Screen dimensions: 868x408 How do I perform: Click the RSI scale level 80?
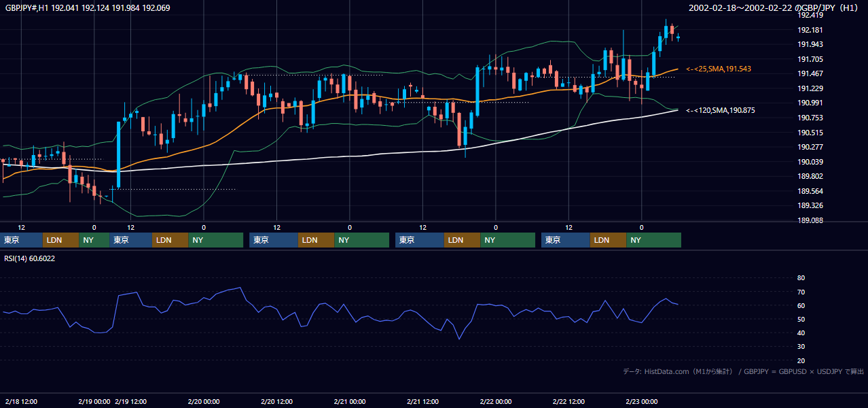click(801, 278)
